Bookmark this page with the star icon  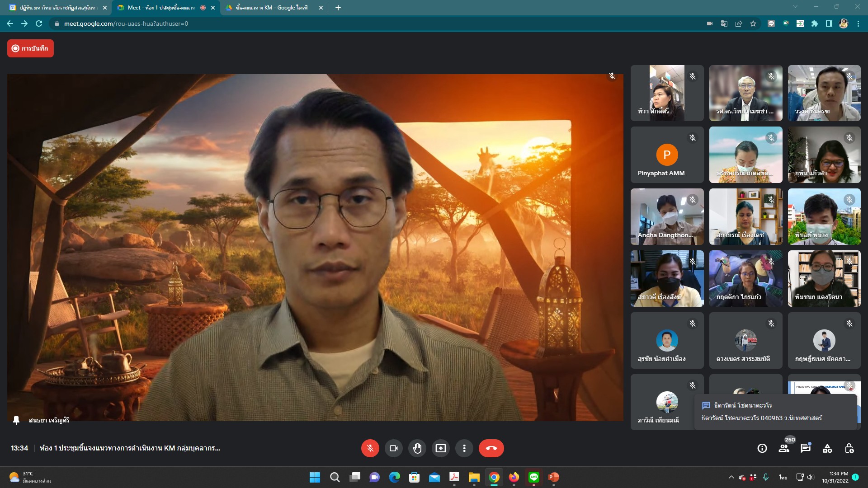coord(753,23)
